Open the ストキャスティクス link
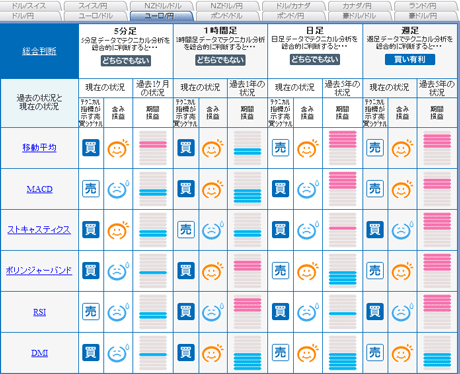The image size is (460, 374). tap(39, 230)
